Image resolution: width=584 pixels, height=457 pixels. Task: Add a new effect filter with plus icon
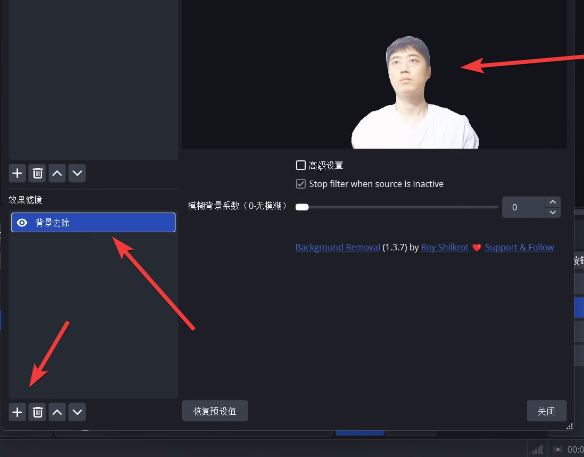coord(17,412)
